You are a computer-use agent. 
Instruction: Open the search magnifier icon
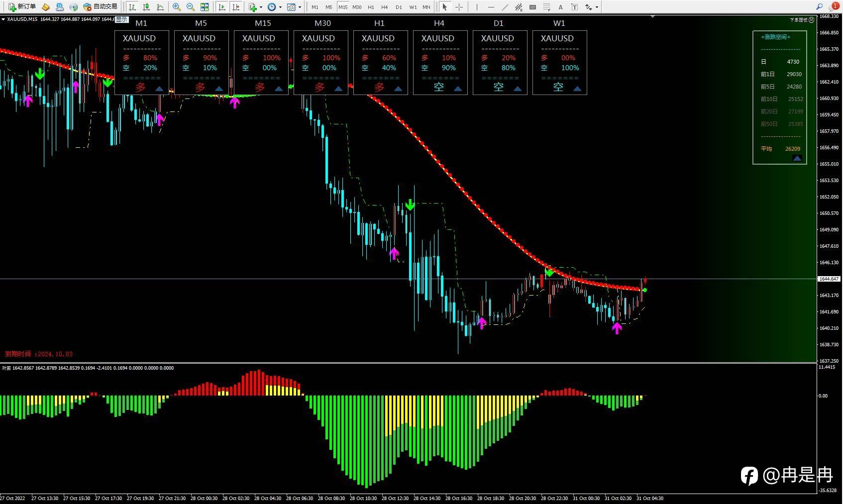tap(819, 7)
